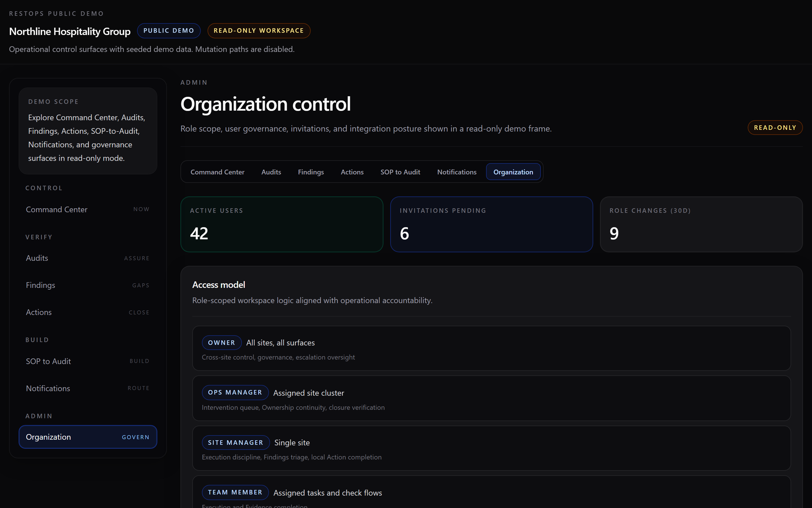Click the 'Role-scoped workspace logic' subtitle
This screenshot has width=812, height=508.
312,300
